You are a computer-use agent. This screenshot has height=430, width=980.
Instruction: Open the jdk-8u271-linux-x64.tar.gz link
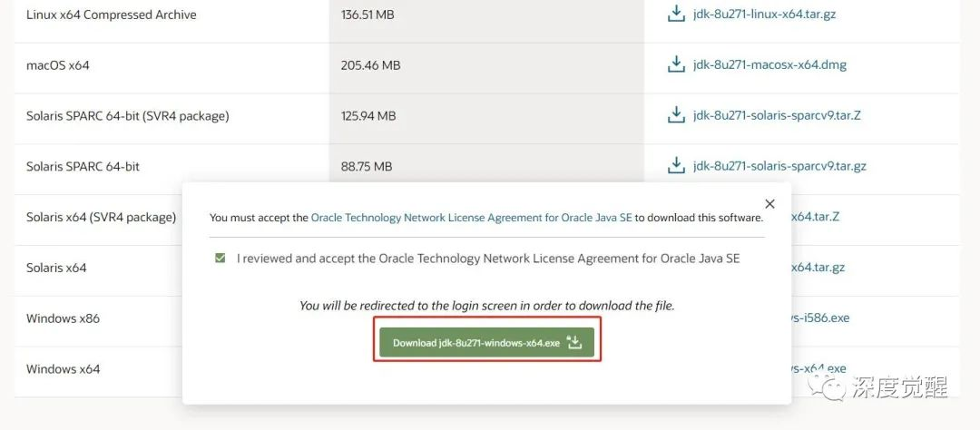coord(762,15)
